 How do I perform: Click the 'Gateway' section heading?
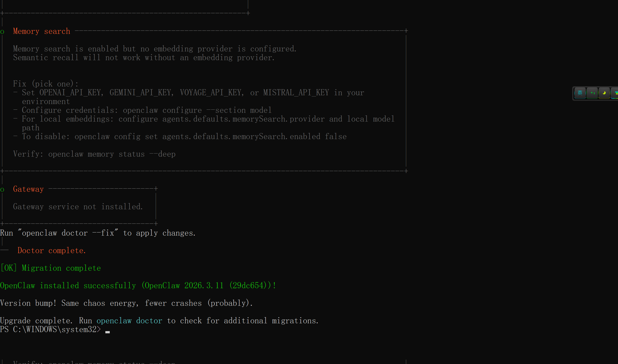(28, 189)
